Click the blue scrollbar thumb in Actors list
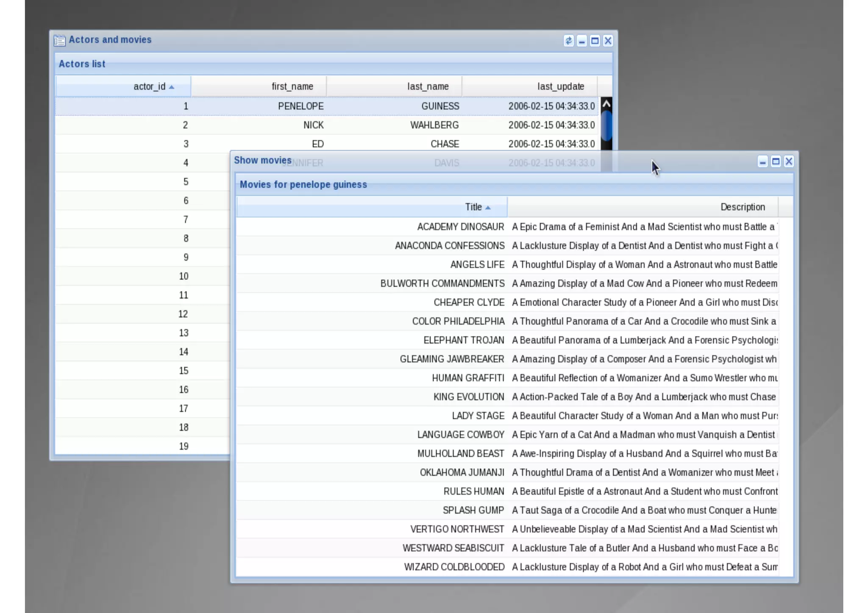 (x=606, y=125)
